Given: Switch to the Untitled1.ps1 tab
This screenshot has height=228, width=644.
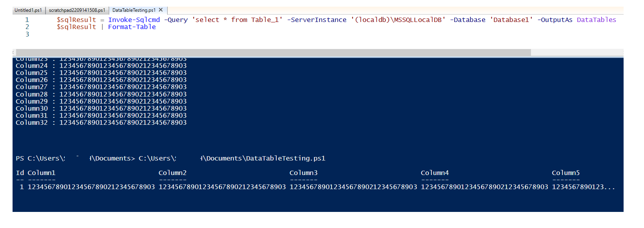Looking at the screenshot, I should click(x=28, y=10).
